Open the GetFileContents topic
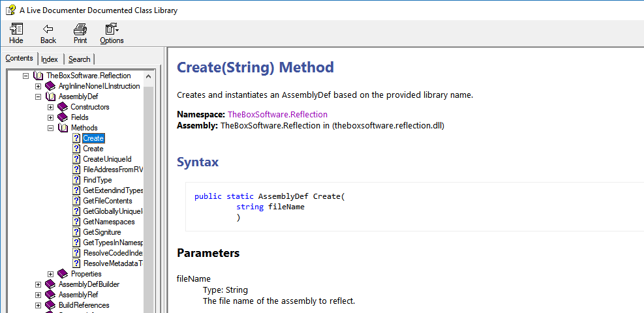Screen dimensions: 644x313 click(108, 201)
